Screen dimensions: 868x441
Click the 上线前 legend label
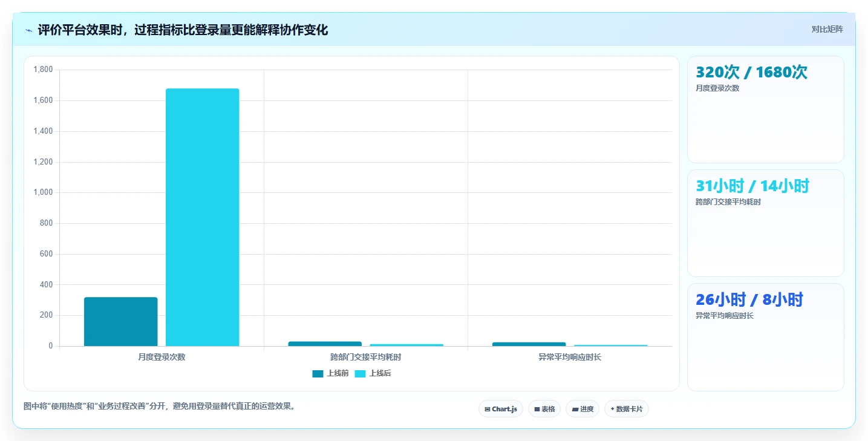pyautogui.click(x=338, y=373)
